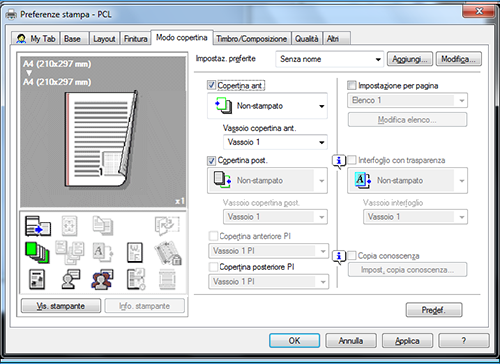500x364 pixels.
Task: Click the grayed sheet with padlock icon
Action: (x=168, y=253)
